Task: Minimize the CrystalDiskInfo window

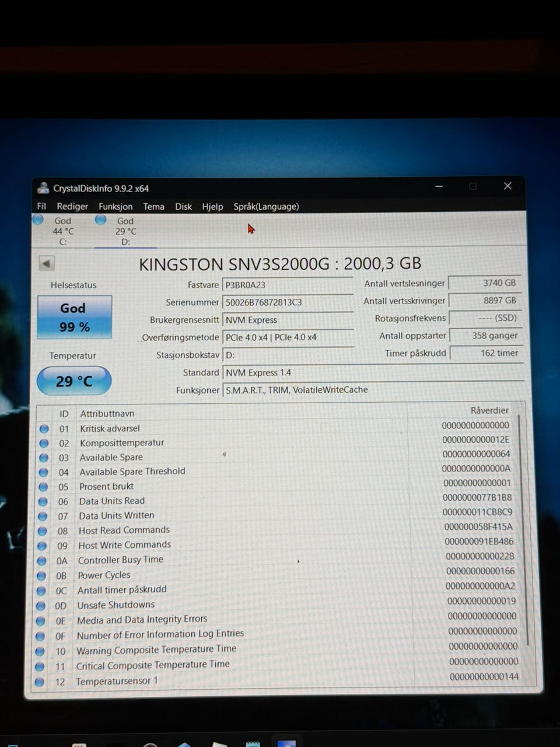Action: point(439,186)
